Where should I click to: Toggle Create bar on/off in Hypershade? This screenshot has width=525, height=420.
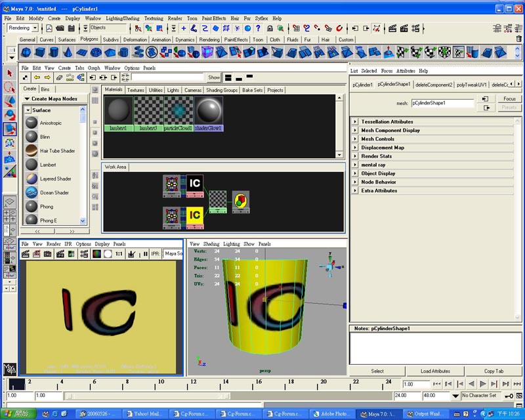point(25,77)
